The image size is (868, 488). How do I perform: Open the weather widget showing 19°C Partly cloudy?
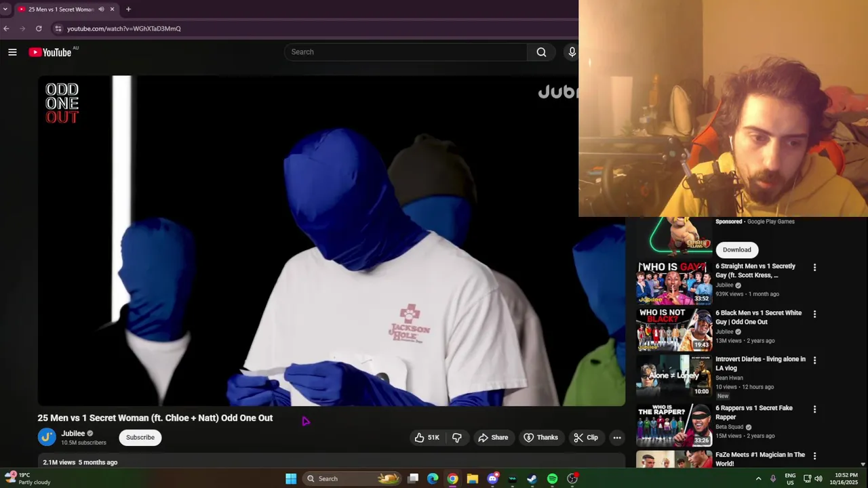tap(28, 479)
